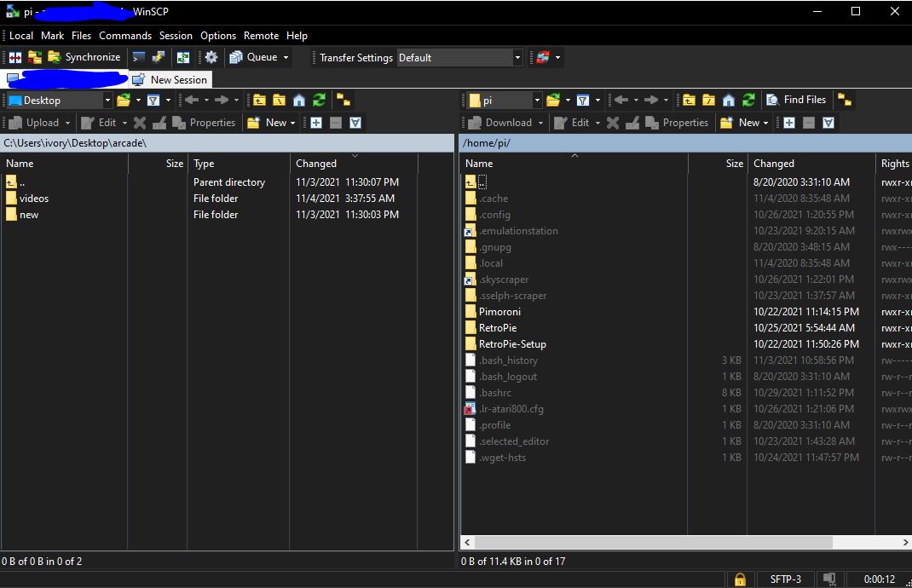Click the remote select files plus icon
The width and height of the screenshot is (912, 588).
pos(789,123)
